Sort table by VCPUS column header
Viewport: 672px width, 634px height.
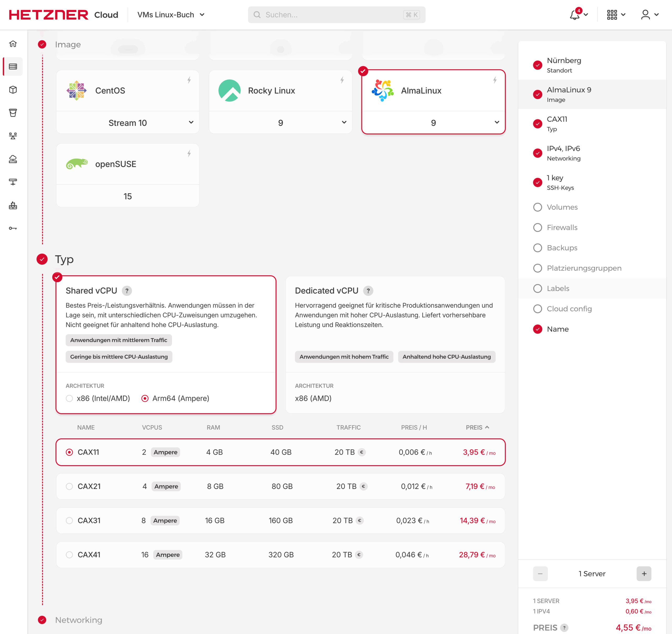(x=152, y=427)
